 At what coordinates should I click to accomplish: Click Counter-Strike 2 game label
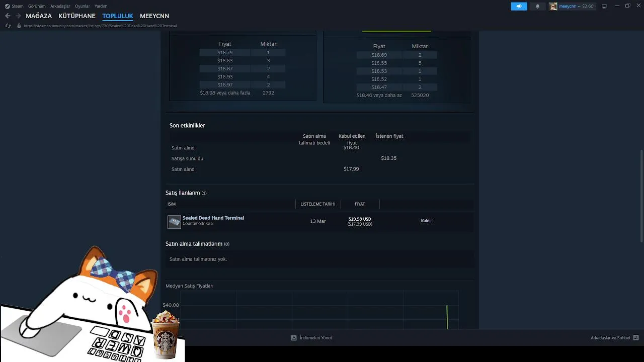[198, 224]
